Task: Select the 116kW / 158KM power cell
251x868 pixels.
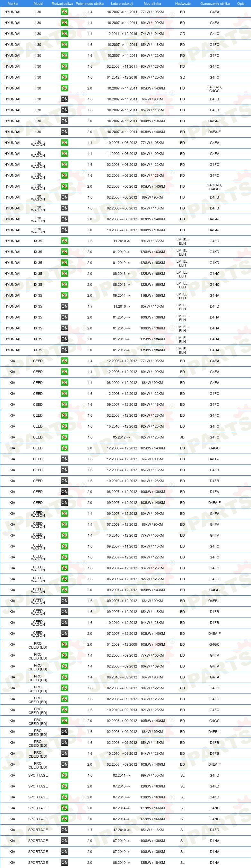Action: [152, 295]
